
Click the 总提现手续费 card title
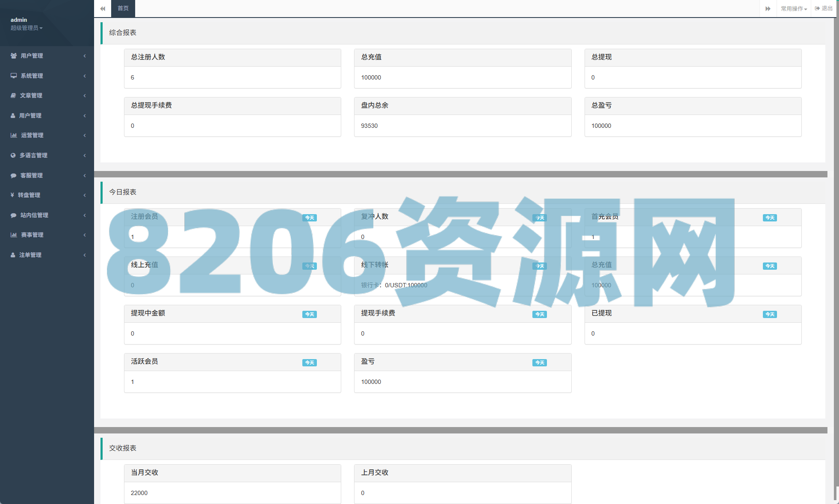click(x=151, y=105)
